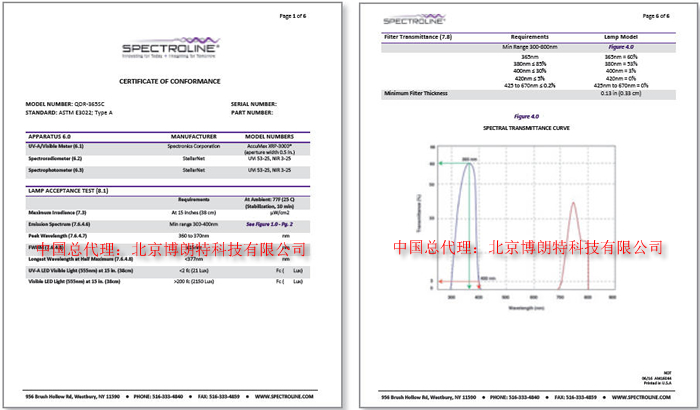Select the 'UV-A/Visible Meter (6.1)' row label
The width and height of the screenshot is (700, 410).
click(x=56, y=146)
